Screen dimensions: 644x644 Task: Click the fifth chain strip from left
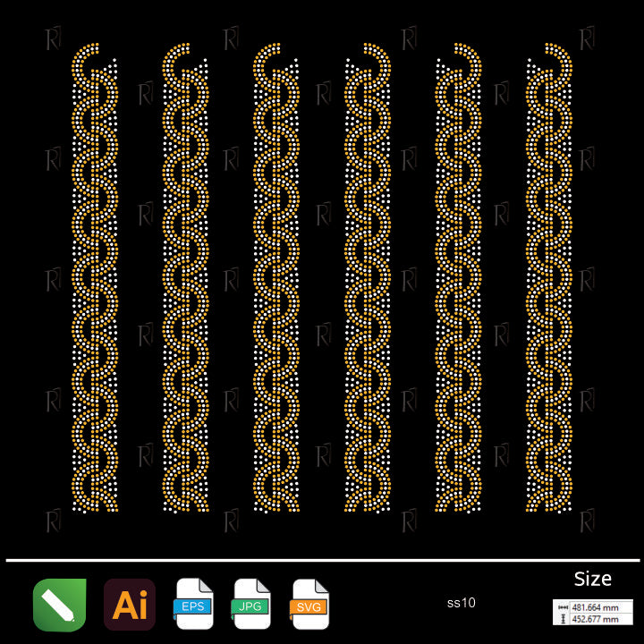[458, 286]
